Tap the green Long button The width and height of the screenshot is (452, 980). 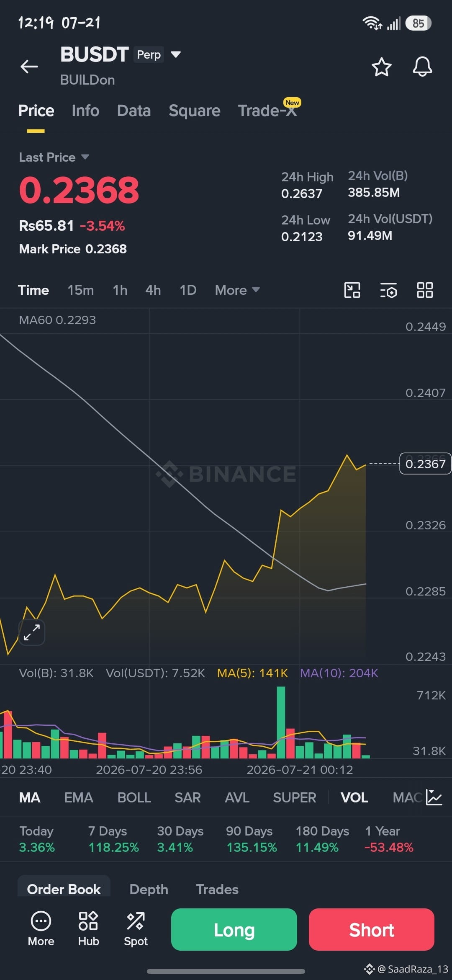[234, 929]
